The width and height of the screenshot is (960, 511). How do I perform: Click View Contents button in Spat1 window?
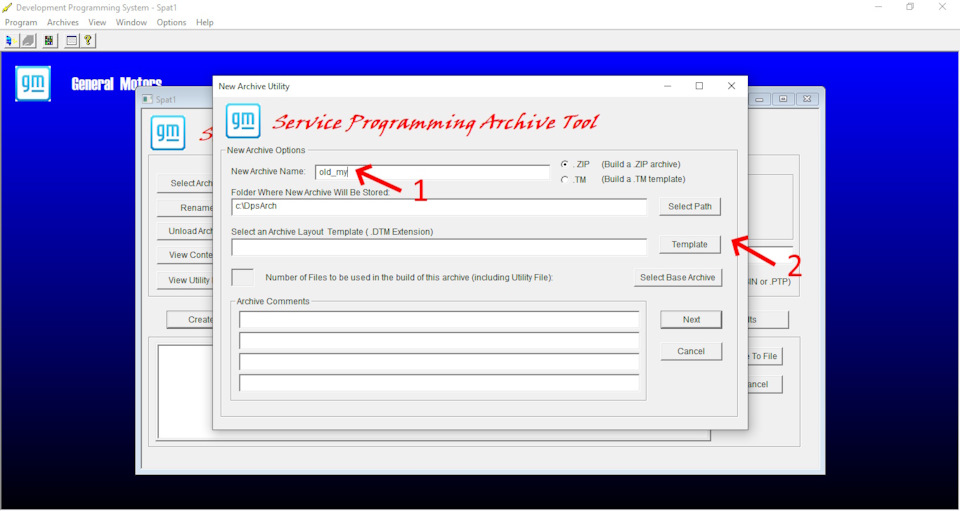pyautogui.click(x=185, y=255)
